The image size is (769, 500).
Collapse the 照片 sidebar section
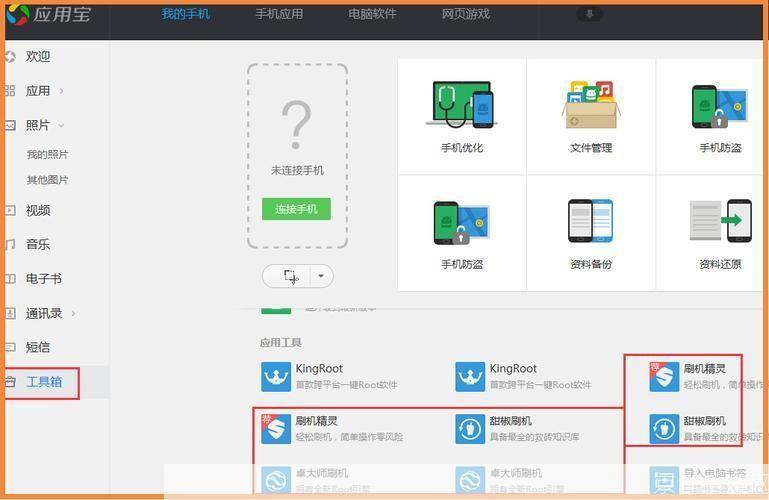(62, 125)
